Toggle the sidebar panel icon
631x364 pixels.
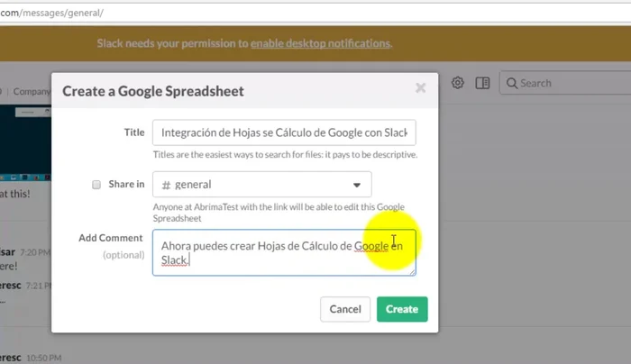[482, 83]
